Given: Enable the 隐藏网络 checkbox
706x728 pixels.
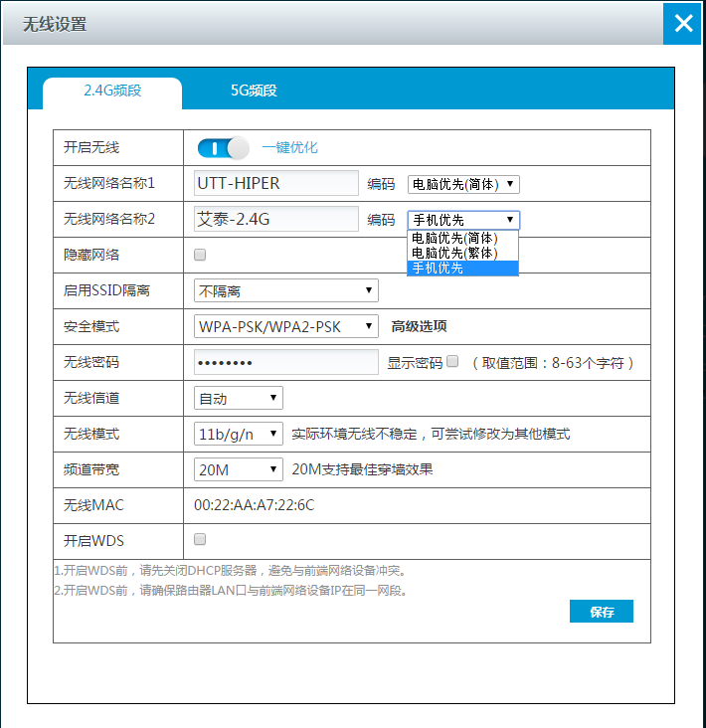Looking at the screenshot, I should click(x=200, y=255).
